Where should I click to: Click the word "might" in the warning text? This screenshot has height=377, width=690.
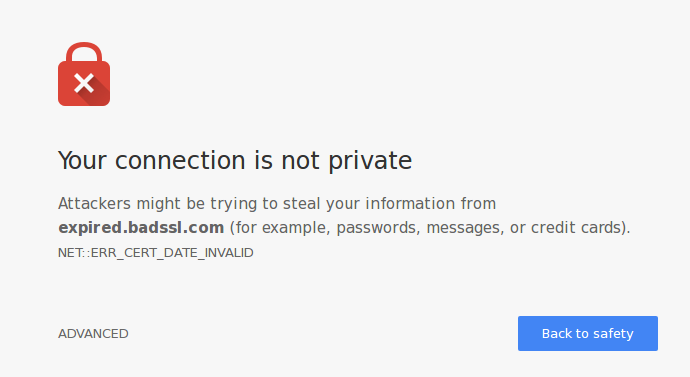click(x=158, y=205)
